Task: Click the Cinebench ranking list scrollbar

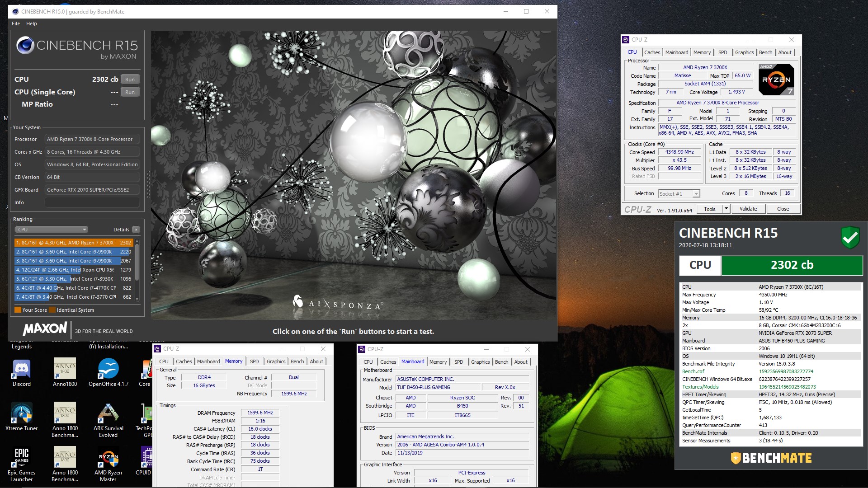Action: pos(137,270)
